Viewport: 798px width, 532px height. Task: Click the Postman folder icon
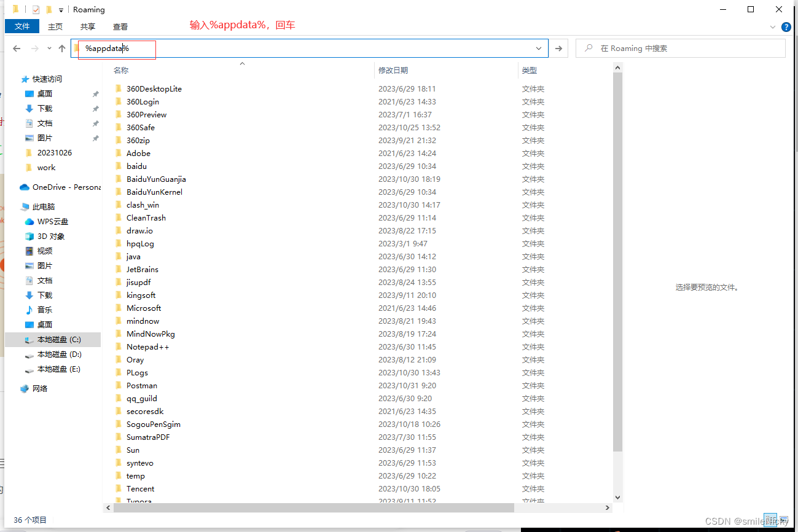click(119, 386)
